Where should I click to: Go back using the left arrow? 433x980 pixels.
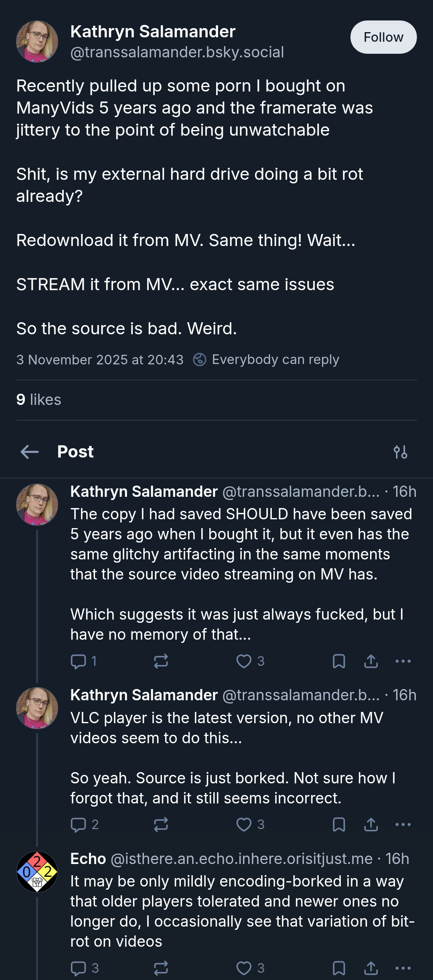pyautogui.click(x=30, y=452)
